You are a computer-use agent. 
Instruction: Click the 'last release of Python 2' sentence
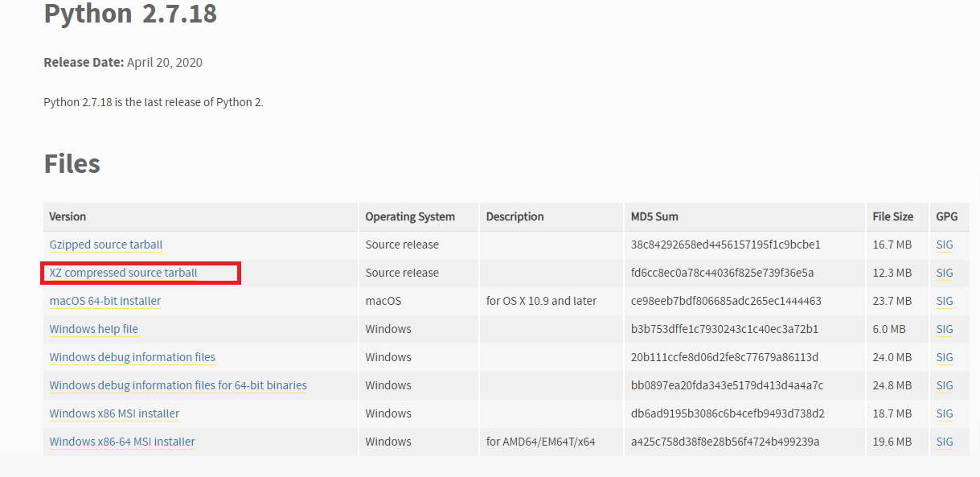pos(154,102)
